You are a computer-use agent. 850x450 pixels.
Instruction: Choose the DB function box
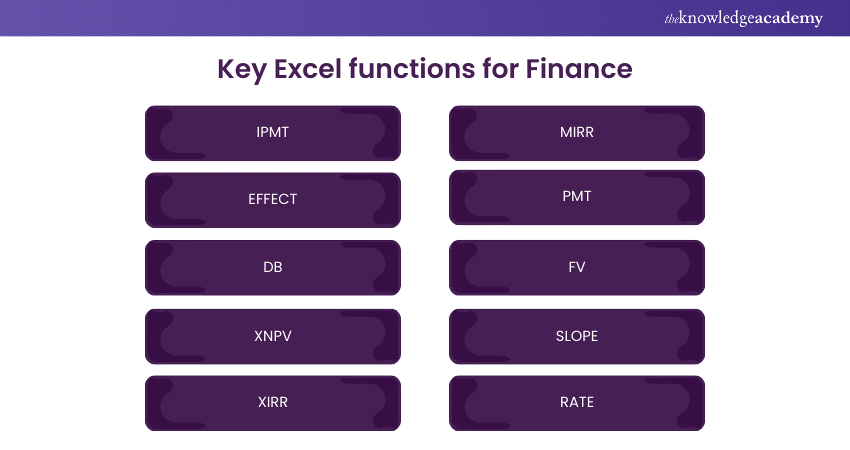(x=273, y=267)
